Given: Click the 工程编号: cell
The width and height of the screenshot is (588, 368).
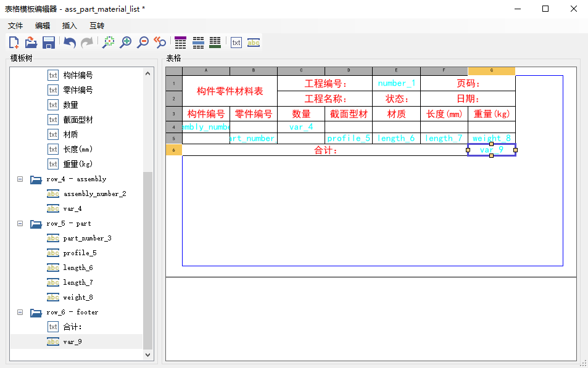Looking at the screenshot, I should [x=325, y=83].
